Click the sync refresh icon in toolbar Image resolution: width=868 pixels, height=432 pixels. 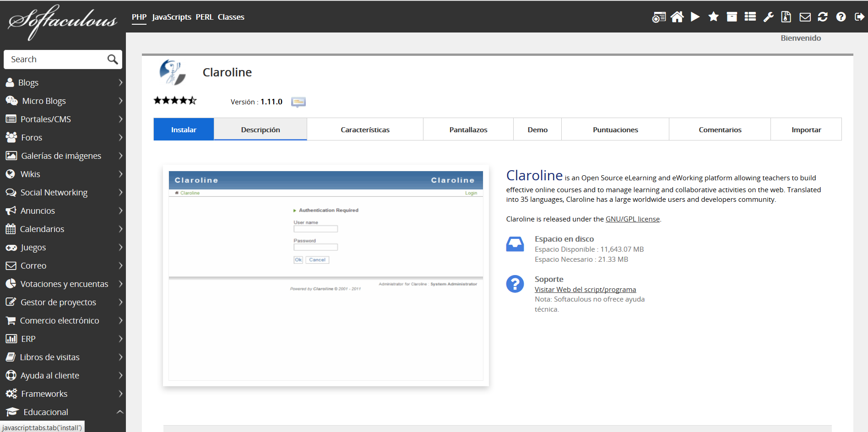pyautogui.click(x=823, y=17)
